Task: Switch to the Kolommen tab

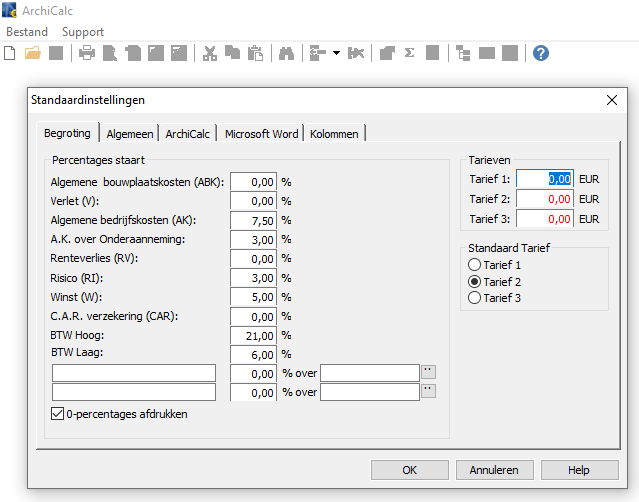Action: pyautogui.click(x=334, y=134)
